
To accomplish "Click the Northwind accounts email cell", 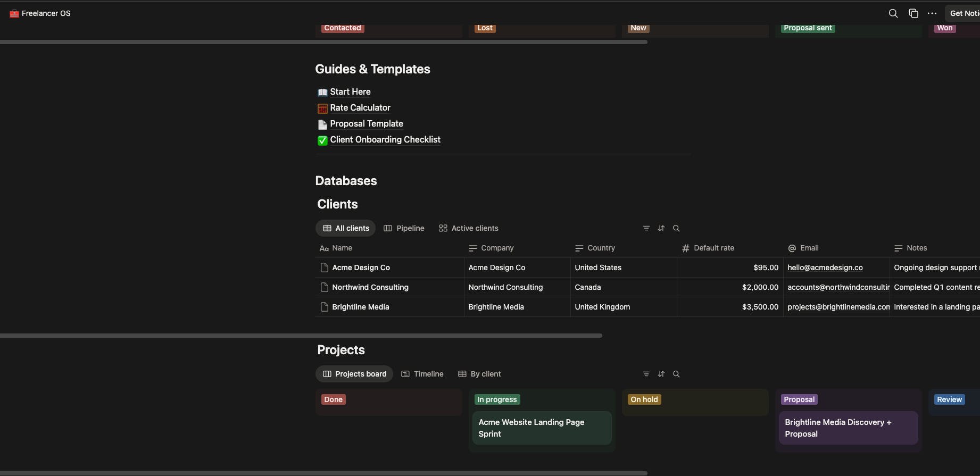I will 836,287.
